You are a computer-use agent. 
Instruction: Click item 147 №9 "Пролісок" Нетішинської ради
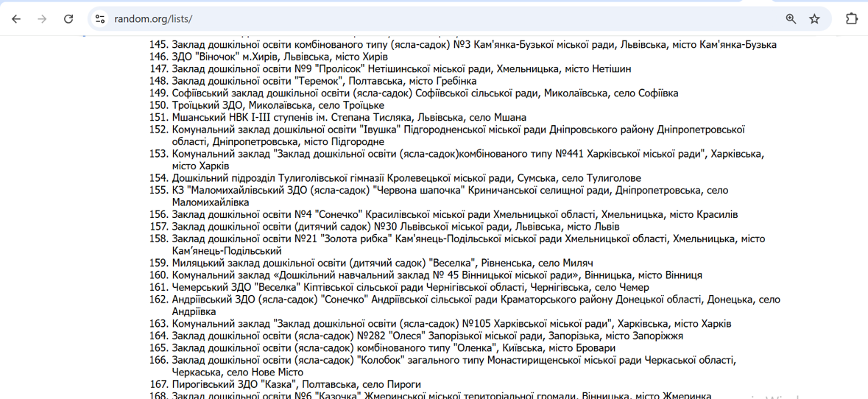[401, 69]
